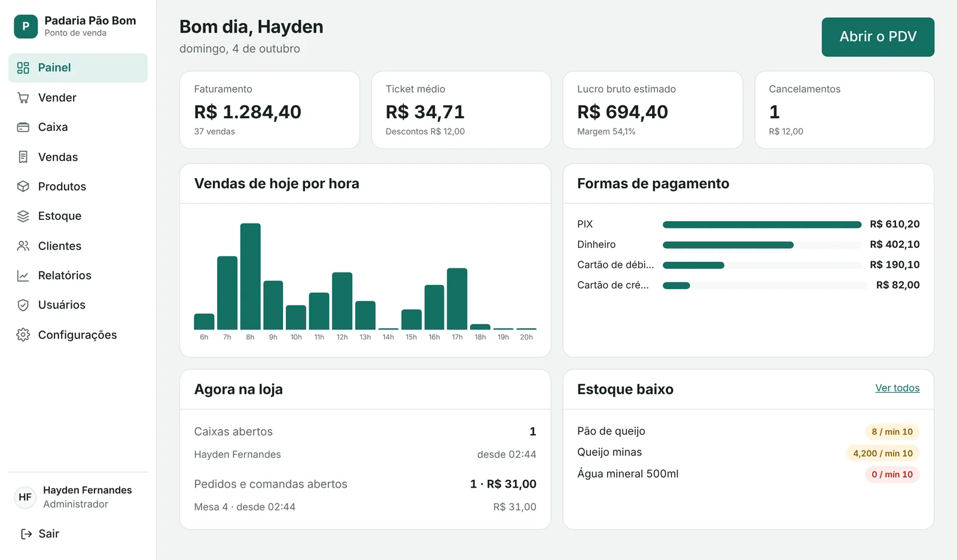Viewport: 957px width, 560px height.
Task: Open the Caixa menu entry
Action: [78, 127]
